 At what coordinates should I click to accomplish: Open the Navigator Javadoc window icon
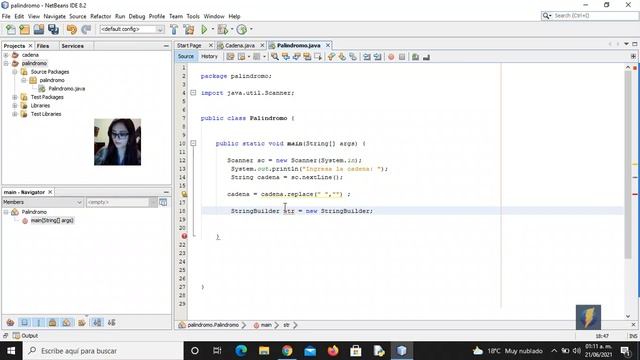(x=163, y=202)
